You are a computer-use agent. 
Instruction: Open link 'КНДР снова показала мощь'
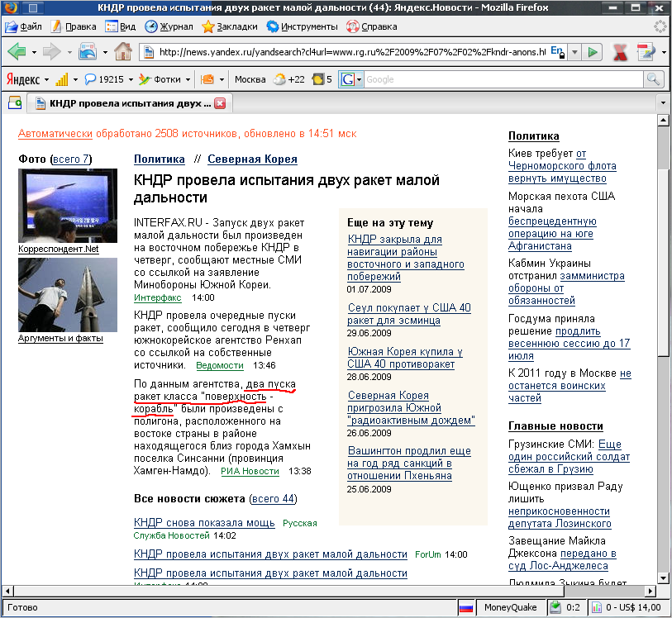point(204,522)
